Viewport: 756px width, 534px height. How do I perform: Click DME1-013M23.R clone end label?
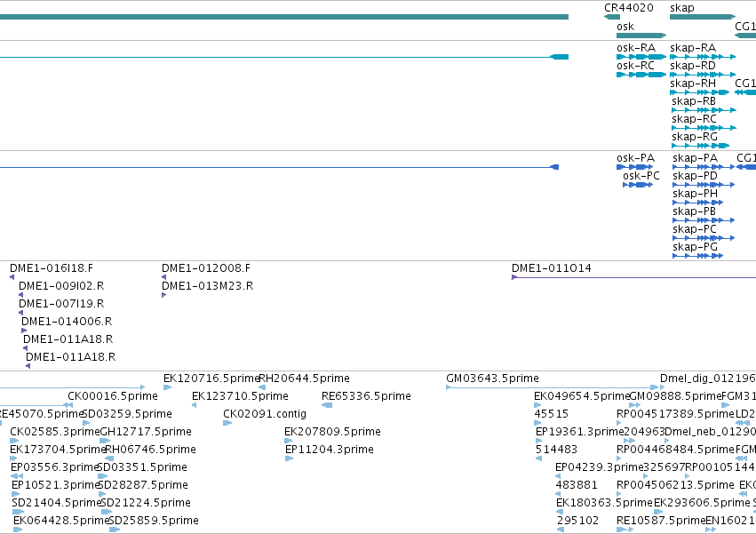pos(207,286)
